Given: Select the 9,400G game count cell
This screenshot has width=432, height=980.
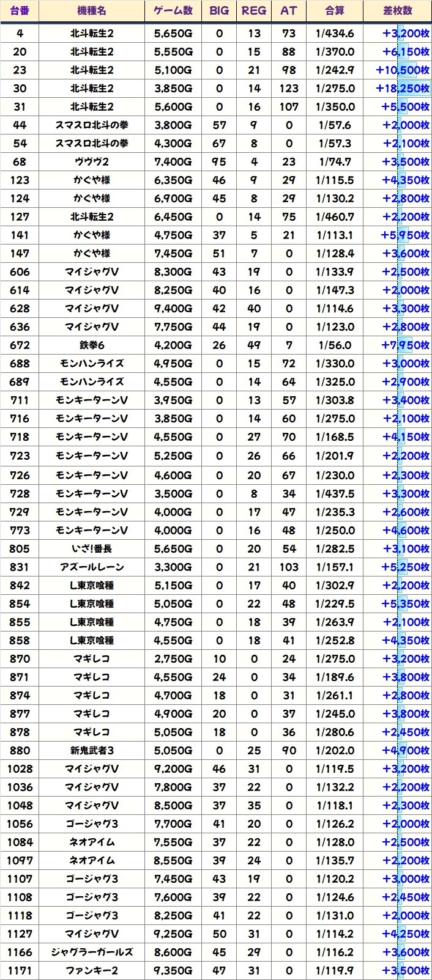Looking at the screenshot, I should 173,309.
